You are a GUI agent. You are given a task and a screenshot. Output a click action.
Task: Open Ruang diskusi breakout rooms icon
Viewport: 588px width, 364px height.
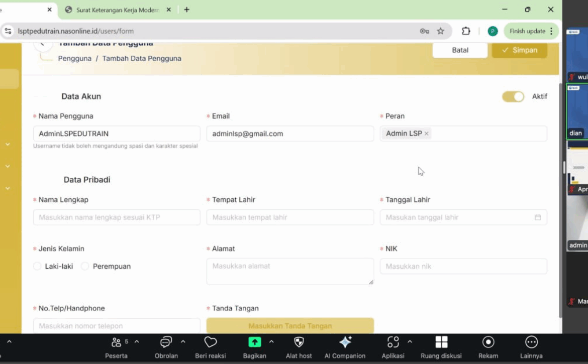click(x=441, y=342)
